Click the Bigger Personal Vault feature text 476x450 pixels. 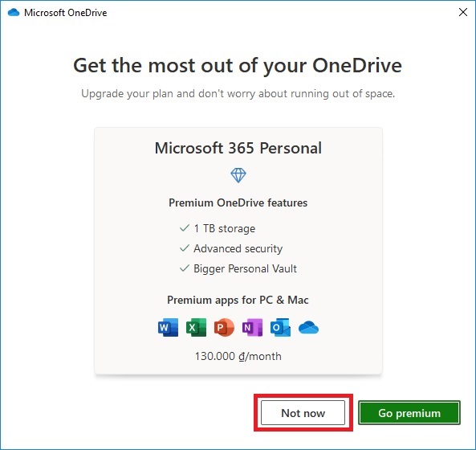click(x=246, y=268)
